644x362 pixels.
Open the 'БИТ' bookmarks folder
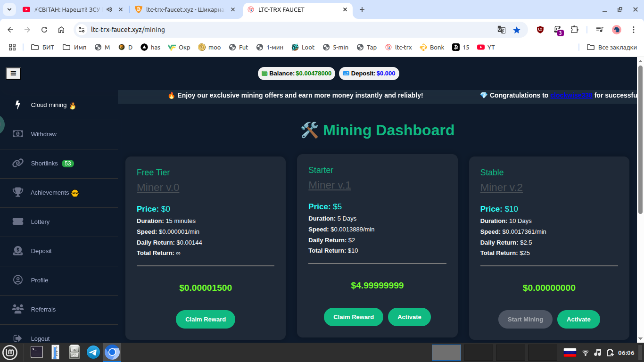click(42, 47)
